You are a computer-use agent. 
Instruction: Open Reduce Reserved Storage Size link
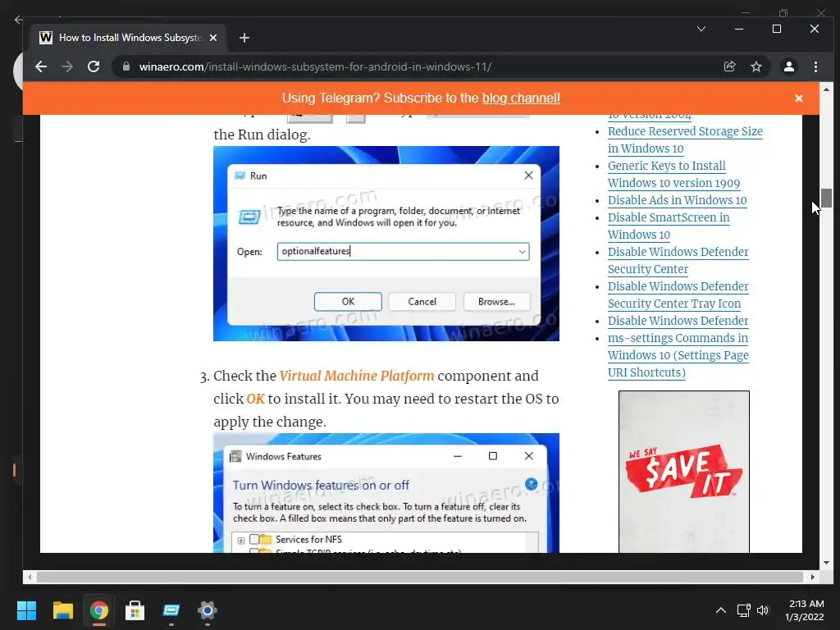685,139
